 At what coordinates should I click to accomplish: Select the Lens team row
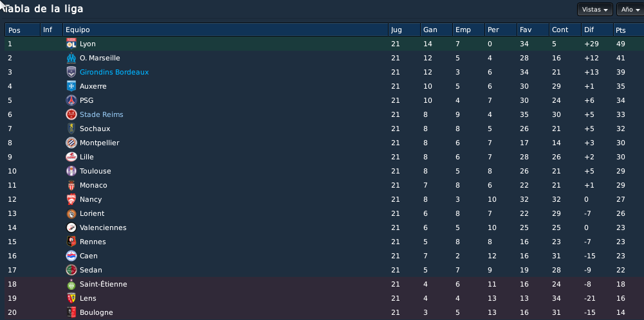pyautogui.click(x=324, y=298)
